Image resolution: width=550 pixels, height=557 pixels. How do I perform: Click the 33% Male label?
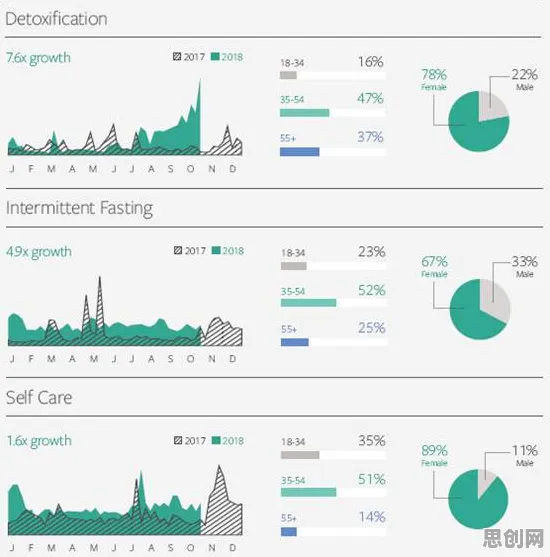pos(525,266)
